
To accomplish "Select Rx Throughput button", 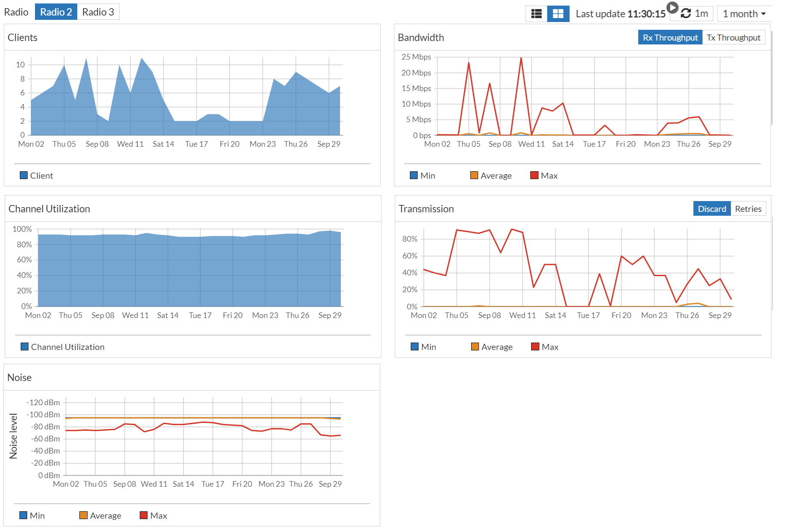I will [670, 38].
